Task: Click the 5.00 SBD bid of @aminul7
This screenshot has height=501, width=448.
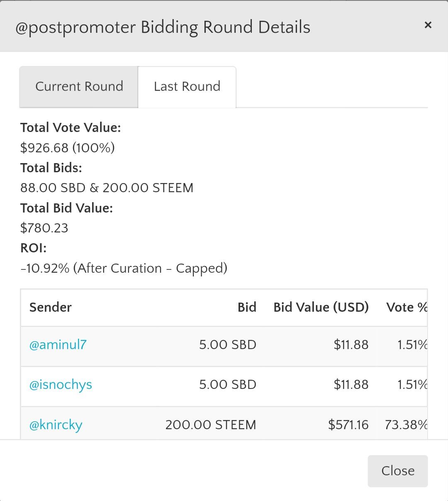Action: click(x=228, y=345)
